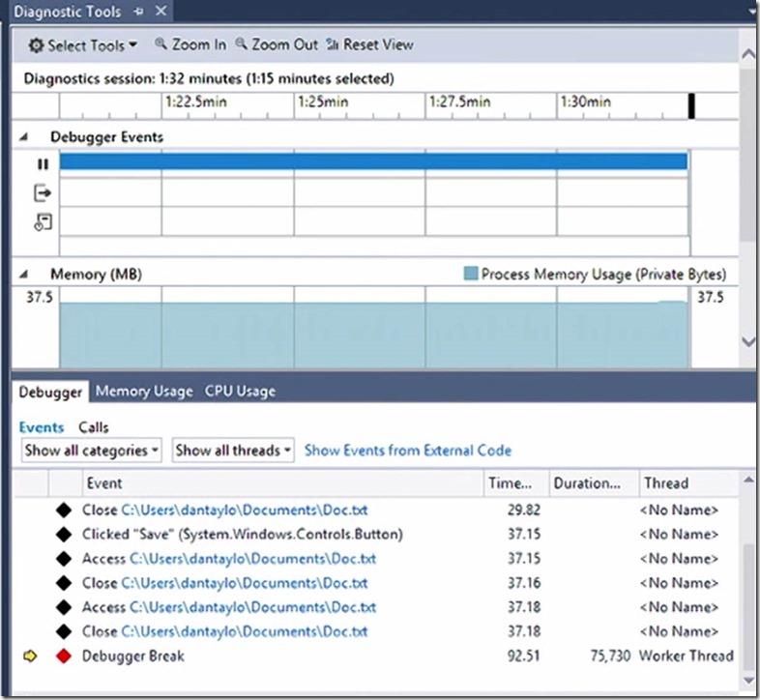The width and height of the screenshot is (760, 700).
Task: Sort by the Event column header
Action: point(282,483)
